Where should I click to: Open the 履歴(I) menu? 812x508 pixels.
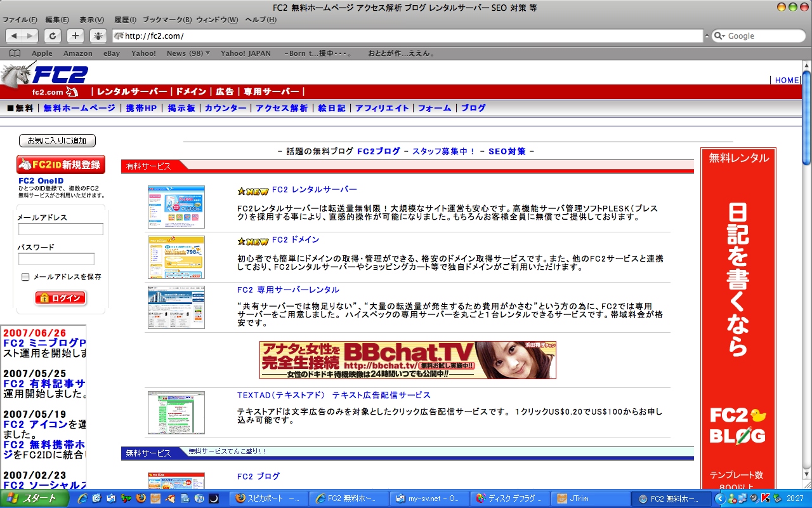(125, 20)
